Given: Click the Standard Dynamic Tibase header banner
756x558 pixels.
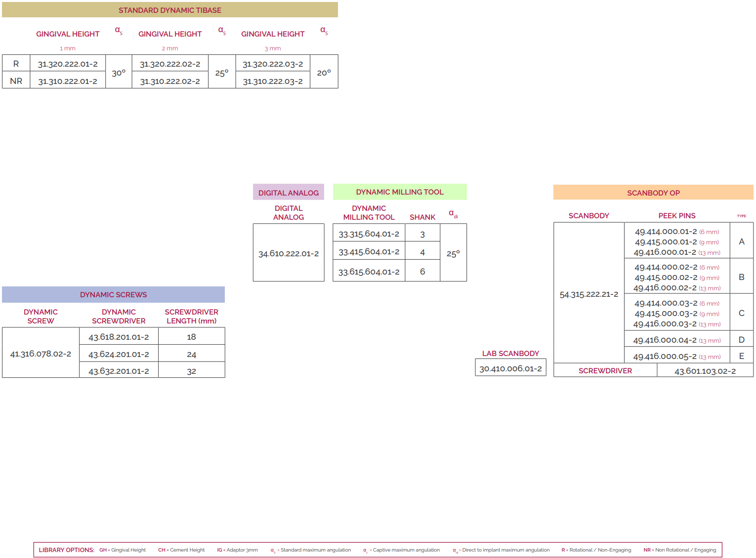Looking at the screenshot, I should (x=170, y=10).
